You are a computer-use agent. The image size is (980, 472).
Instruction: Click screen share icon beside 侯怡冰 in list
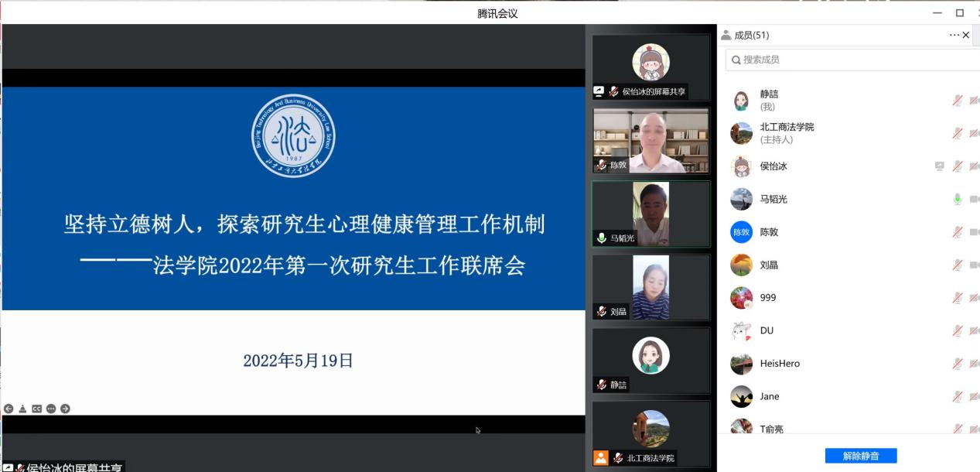pyautogui.click(x=939, y=166)
